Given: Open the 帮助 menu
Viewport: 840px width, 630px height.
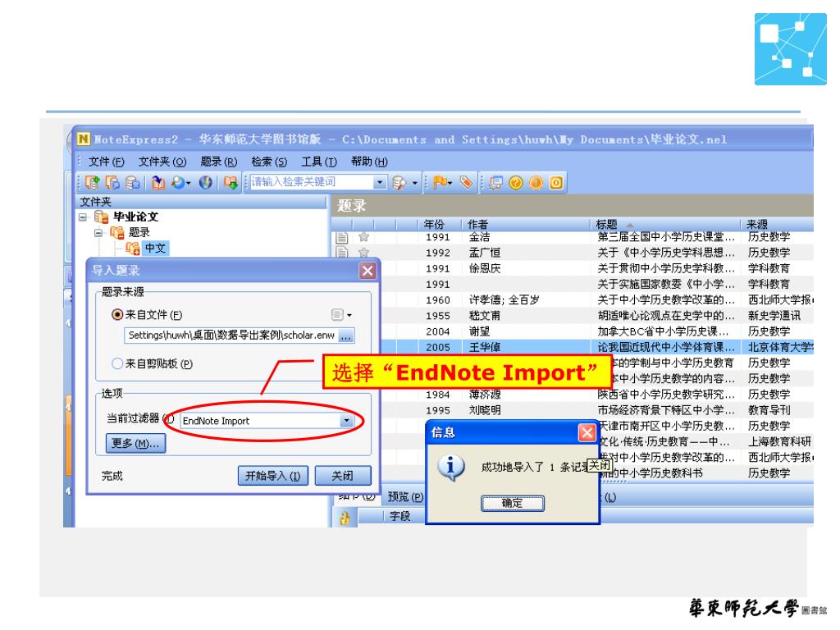Looking at the screenshot, I should (369, 162).
